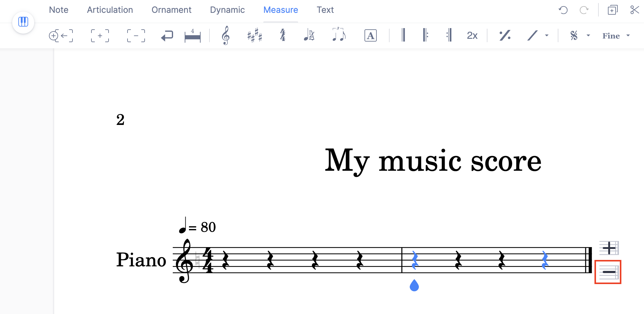Undo the last action
Viewport: 644px width, 314px height.
[563, 10]
